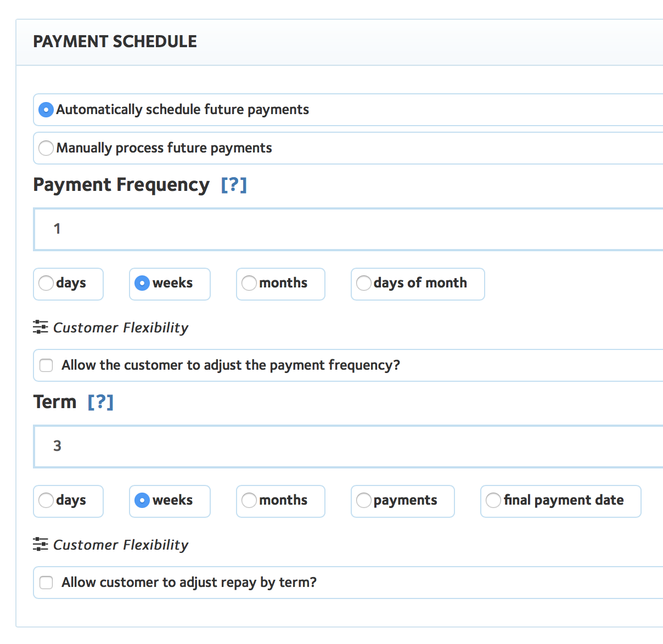Screen dimensions: 663x644
Task: Click the Customer Flexibility sliders icon under frequency
Action: coord(41,327)
